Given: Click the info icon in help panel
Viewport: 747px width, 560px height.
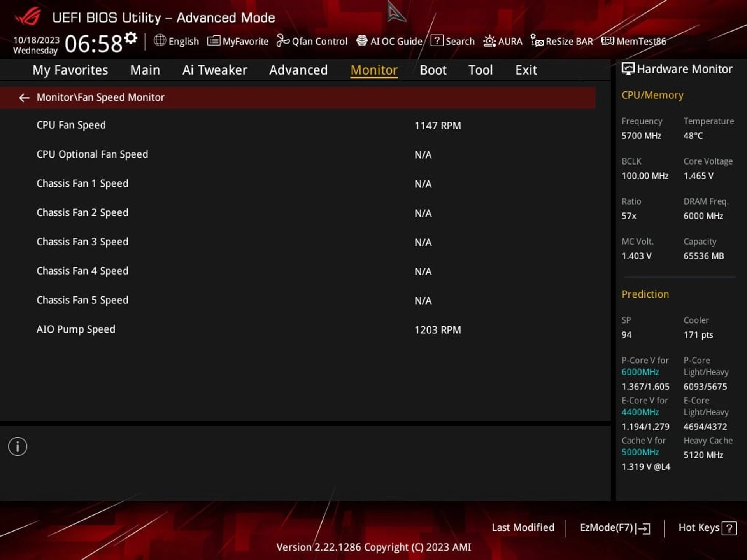Looking at the screenshot, I should point(18,446).
